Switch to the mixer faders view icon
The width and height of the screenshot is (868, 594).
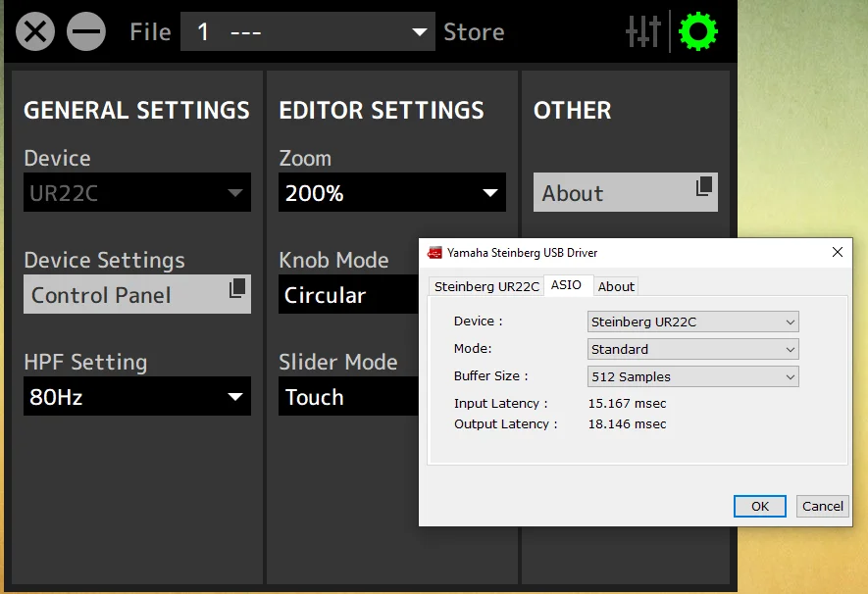click(x=644, y=30)
